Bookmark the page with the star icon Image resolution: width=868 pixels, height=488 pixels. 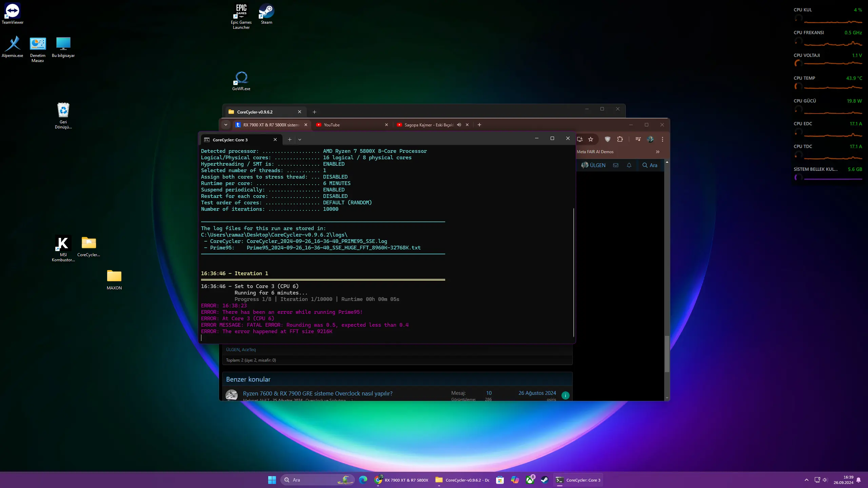(591, 139)
